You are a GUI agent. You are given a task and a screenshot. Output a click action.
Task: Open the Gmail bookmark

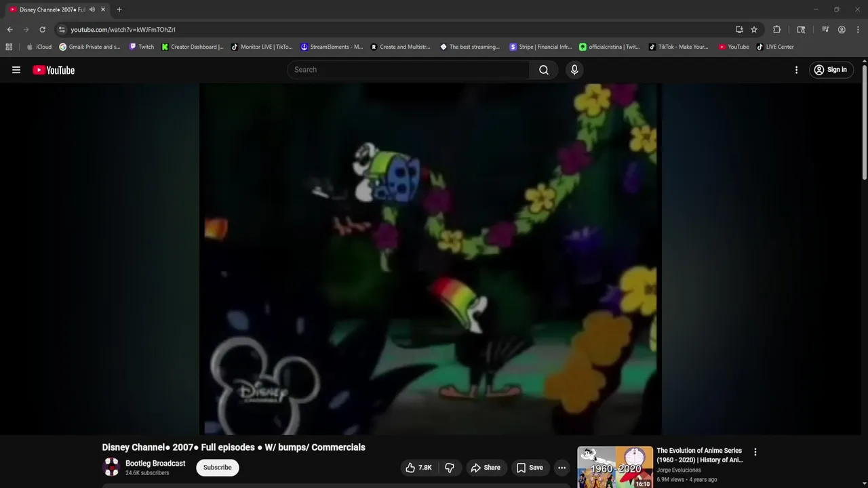90,47
